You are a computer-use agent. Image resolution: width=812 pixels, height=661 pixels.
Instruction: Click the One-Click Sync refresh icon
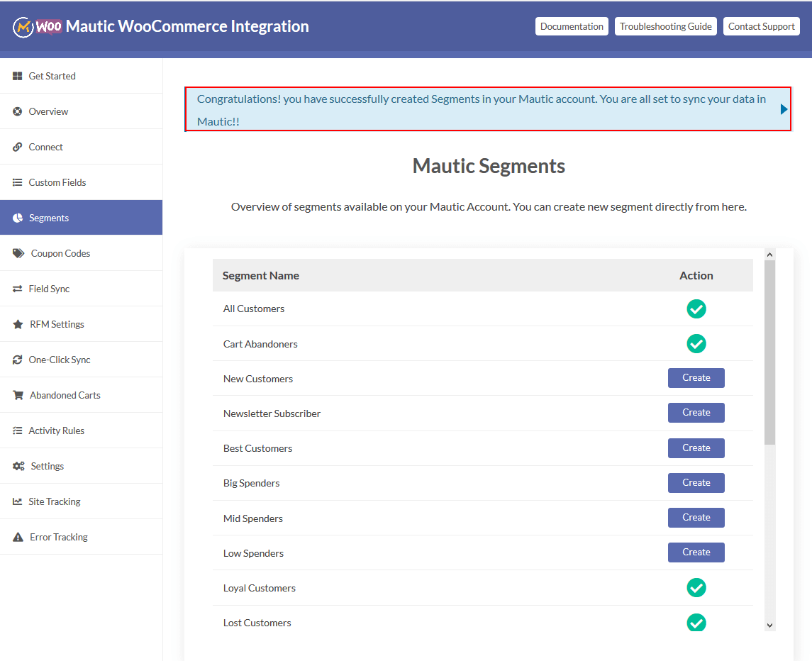(16, 359)
